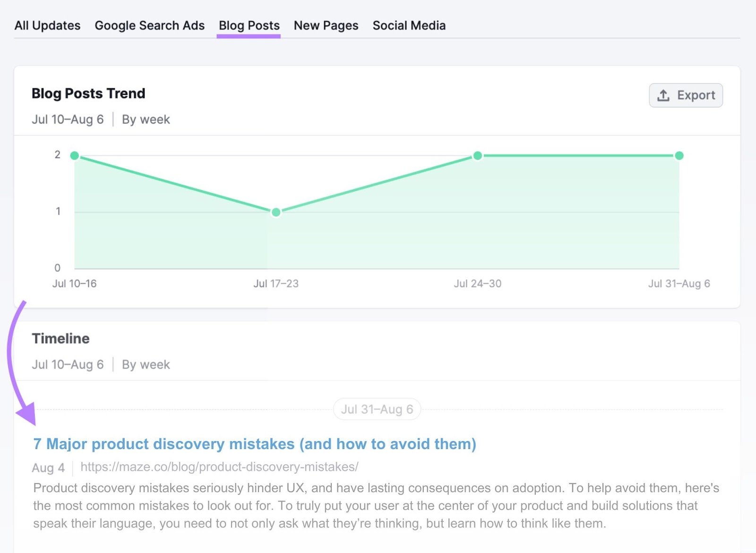Click the Export button

coord(686,95)
